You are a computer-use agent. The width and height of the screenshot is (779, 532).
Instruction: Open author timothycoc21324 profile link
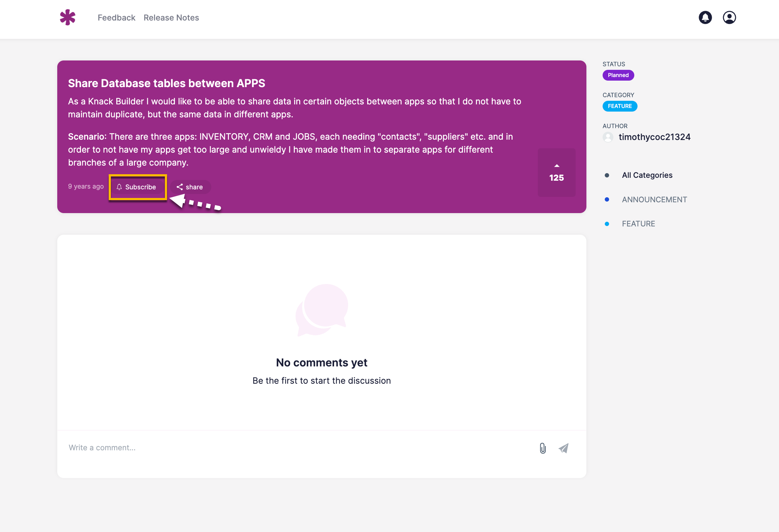[x=654, y=137]
